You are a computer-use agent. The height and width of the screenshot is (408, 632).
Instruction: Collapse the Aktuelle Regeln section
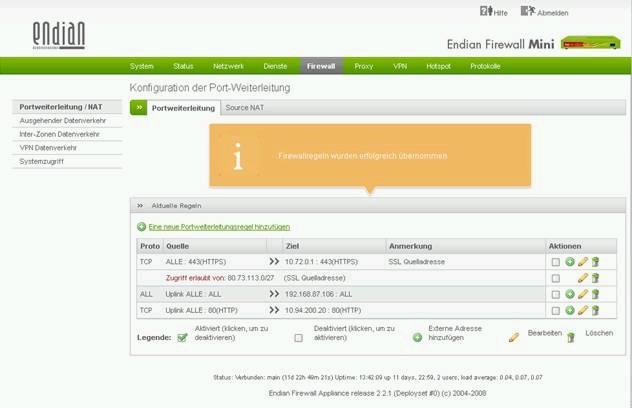pos(141,205)
